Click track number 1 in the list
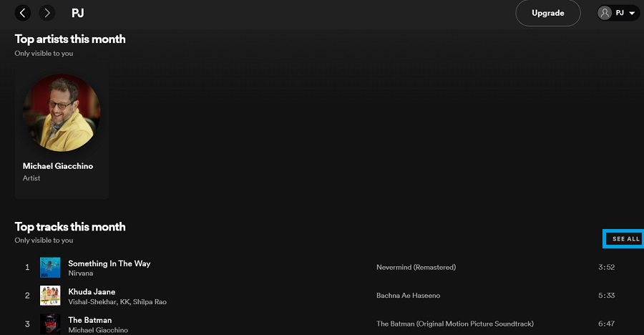This screenshot has width=644, height=335. [27, 267]
